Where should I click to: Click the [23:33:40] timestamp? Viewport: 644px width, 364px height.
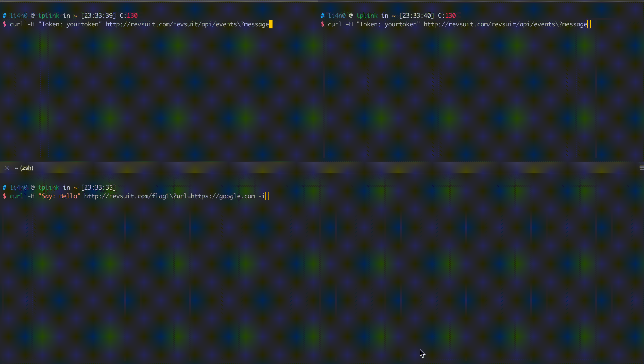[x=417, y=16]
